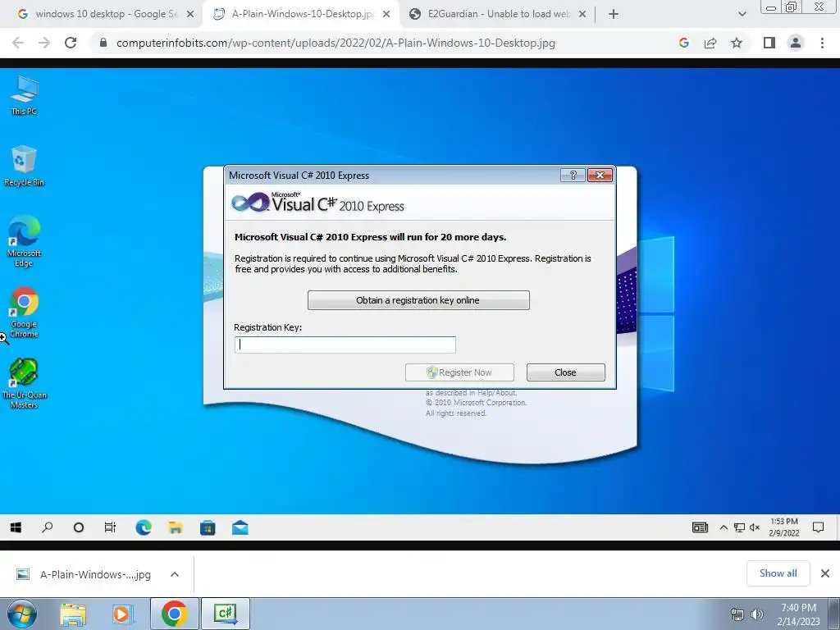Click the share page icon
The width and height of the screenshot is (840, 630).
pos(710,43)
